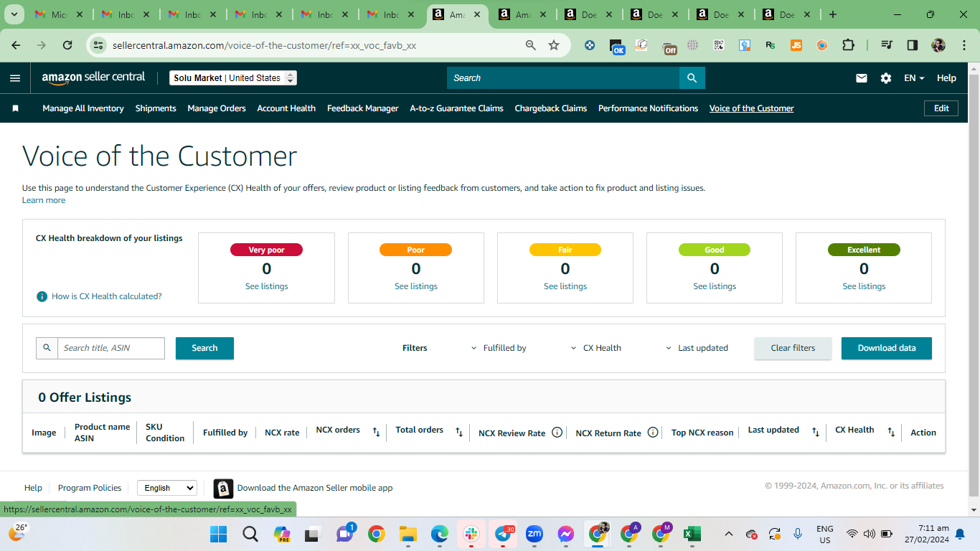Open the Learn more link
The width and height of the screenshot is (980, 551).
(x=44, y=200)
